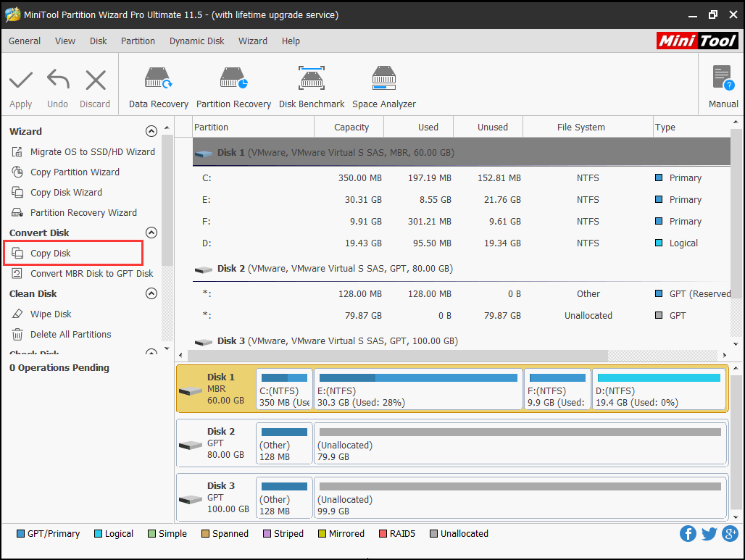Viewport: 745px width, 560px height.
Task: Select the C:(NTFS) block in disk map
Action: coord(284,390)
